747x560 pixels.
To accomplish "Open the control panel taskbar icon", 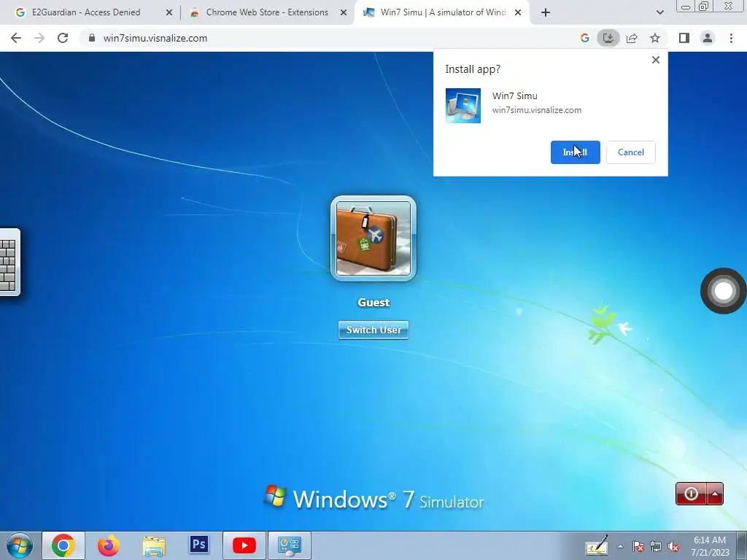I will (289, 545).
